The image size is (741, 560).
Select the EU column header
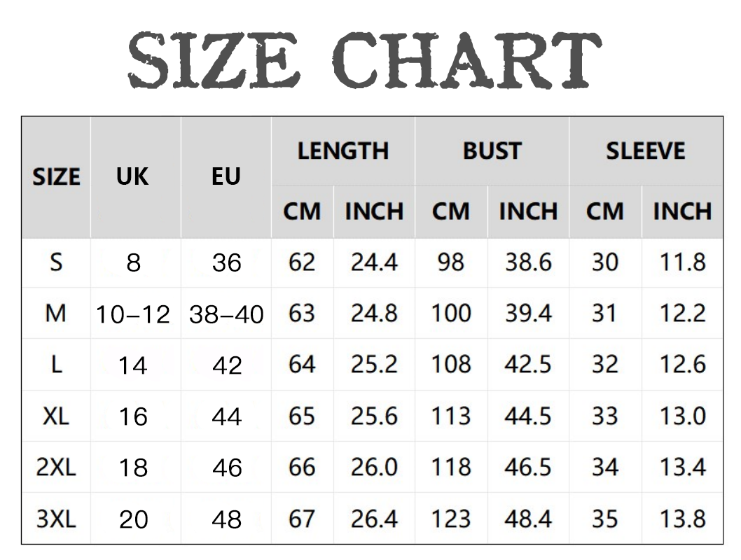(226, 177)
